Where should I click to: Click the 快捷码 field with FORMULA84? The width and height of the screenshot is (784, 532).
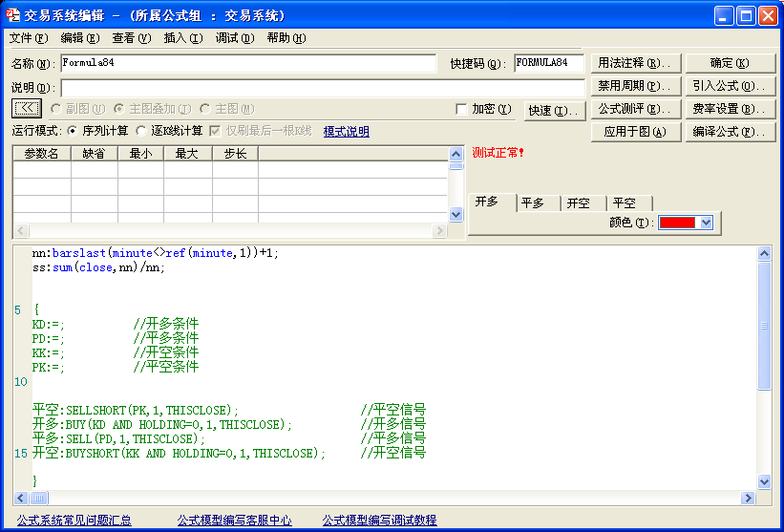(549, 63)
